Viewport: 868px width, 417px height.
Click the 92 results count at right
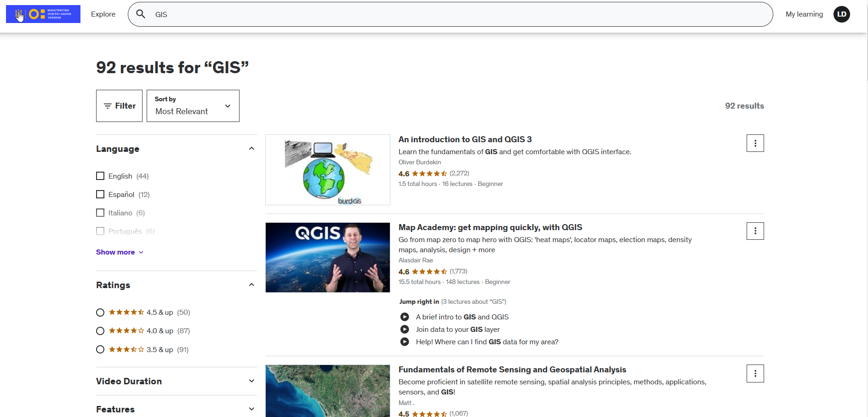745,106
